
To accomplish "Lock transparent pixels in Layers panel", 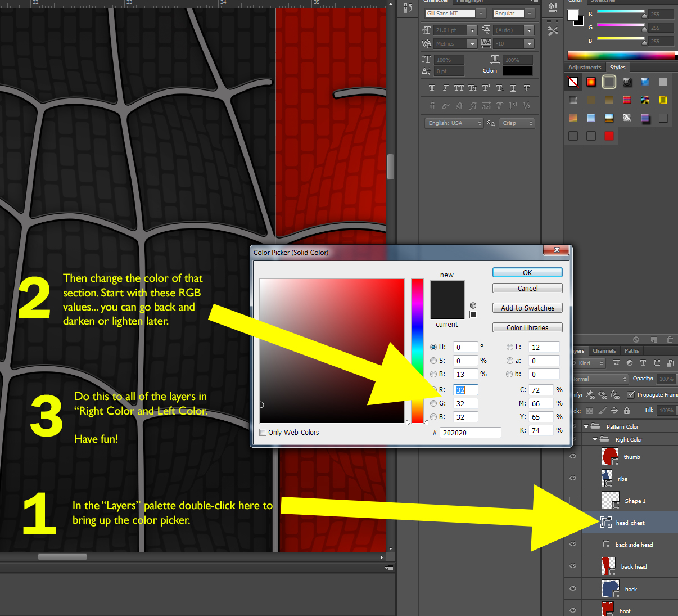I will 589,411.
